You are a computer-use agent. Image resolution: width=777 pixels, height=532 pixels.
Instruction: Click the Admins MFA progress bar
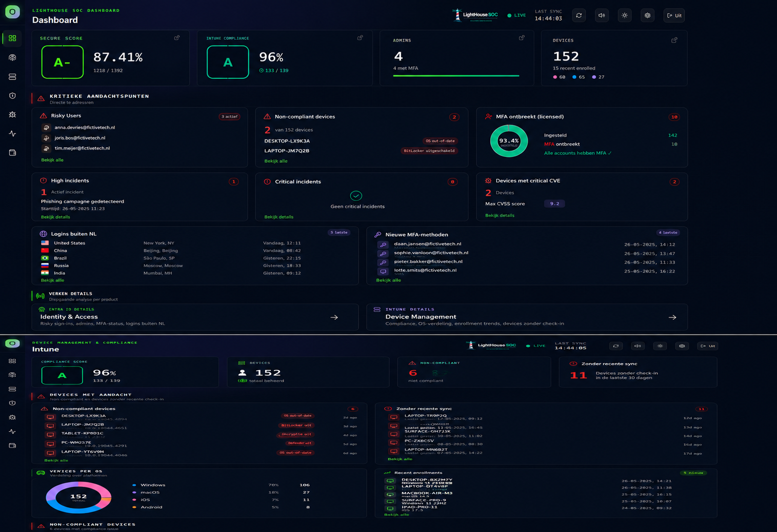[x=456, y=76]
